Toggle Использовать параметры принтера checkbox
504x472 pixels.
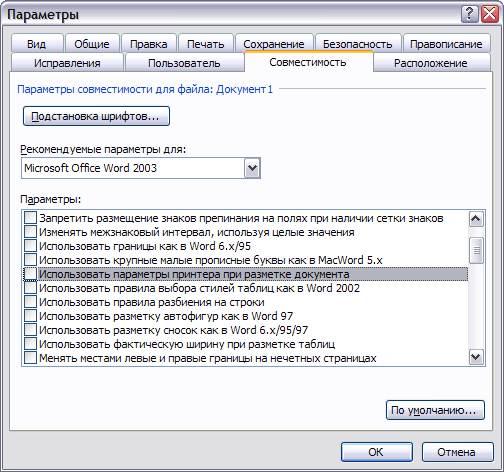tap(30, 274)
